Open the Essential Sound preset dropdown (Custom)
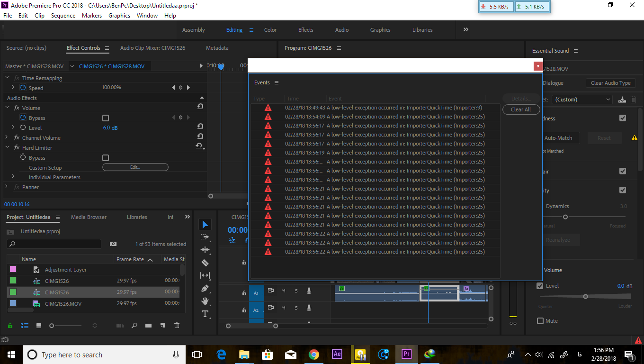 click(x=582, y=100)
